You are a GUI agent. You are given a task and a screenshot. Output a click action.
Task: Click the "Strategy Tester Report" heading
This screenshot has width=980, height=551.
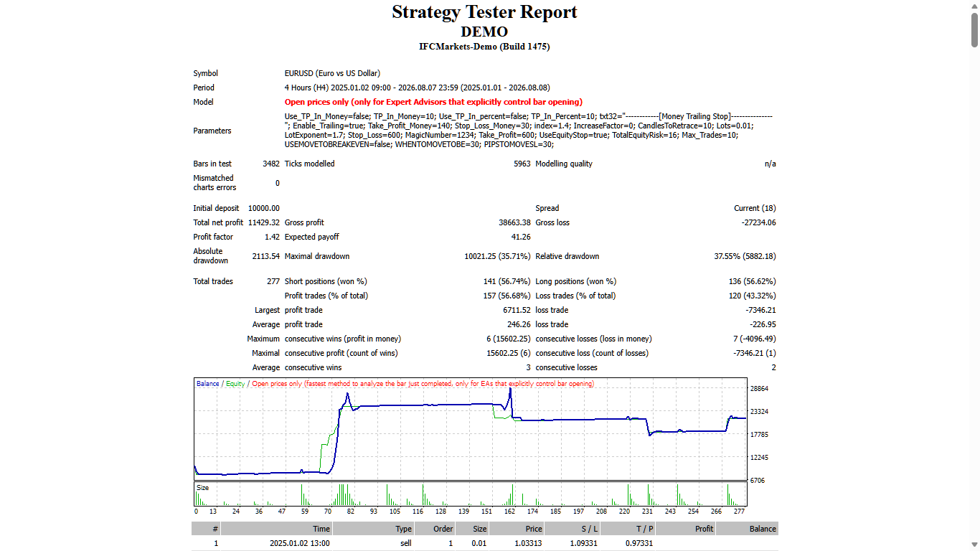click(x=484, y=12)
